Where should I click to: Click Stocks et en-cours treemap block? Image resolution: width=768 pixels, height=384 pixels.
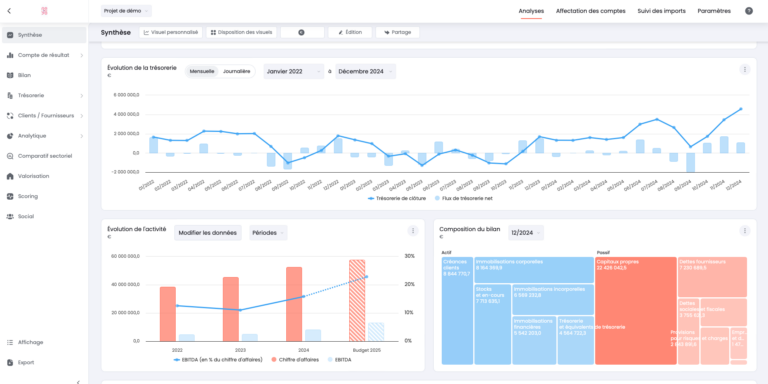[493, 324]
